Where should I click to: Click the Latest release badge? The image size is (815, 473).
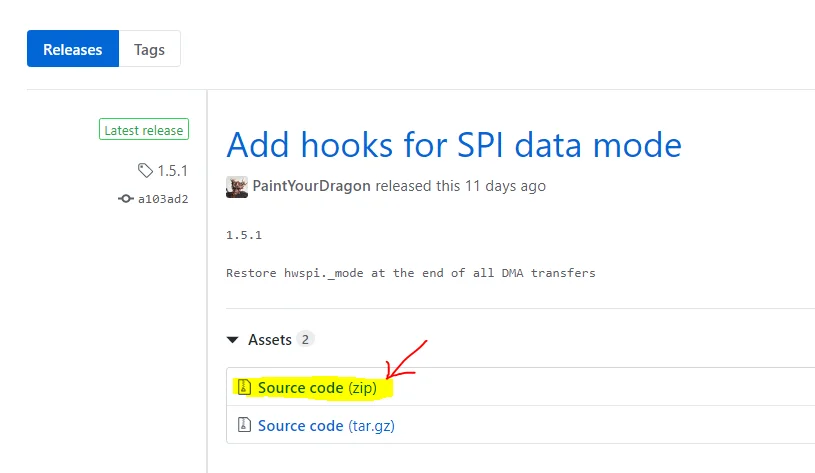point(144,129)
